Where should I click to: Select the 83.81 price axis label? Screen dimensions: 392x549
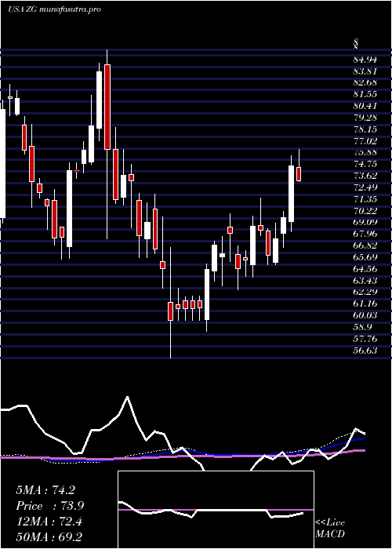coord(365,71)
